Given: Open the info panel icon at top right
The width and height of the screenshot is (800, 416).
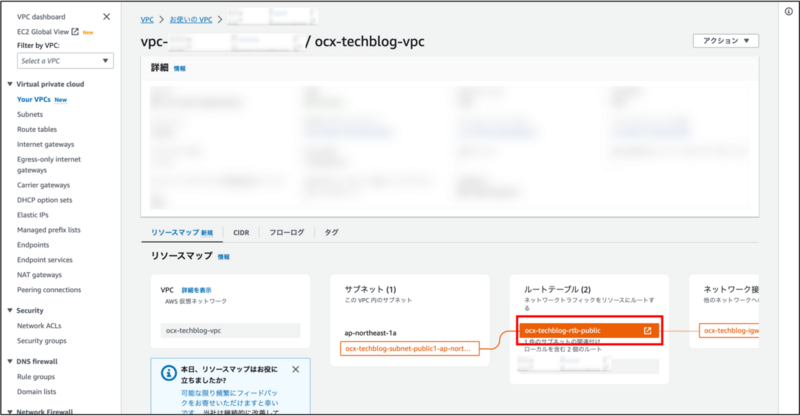Looking at the screenshot, I should (x=789, y=12).
